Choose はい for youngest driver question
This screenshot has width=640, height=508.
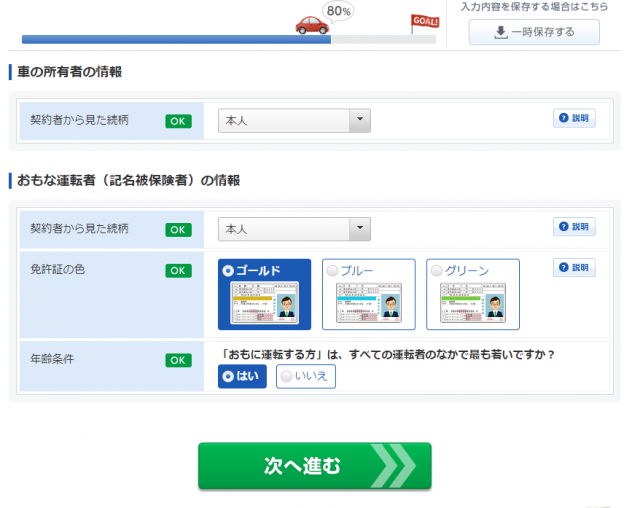point(242,376)
